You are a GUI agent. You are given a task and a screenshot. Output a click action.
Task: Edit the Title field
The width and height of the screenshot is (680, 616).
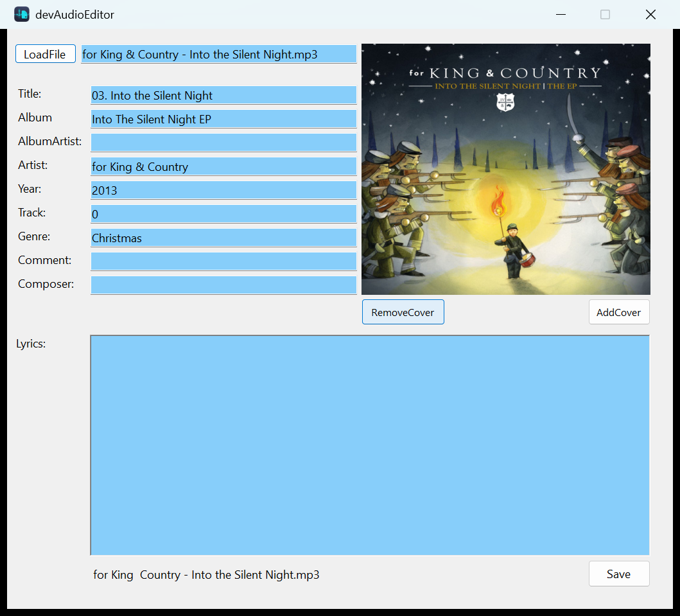[223, 96]
